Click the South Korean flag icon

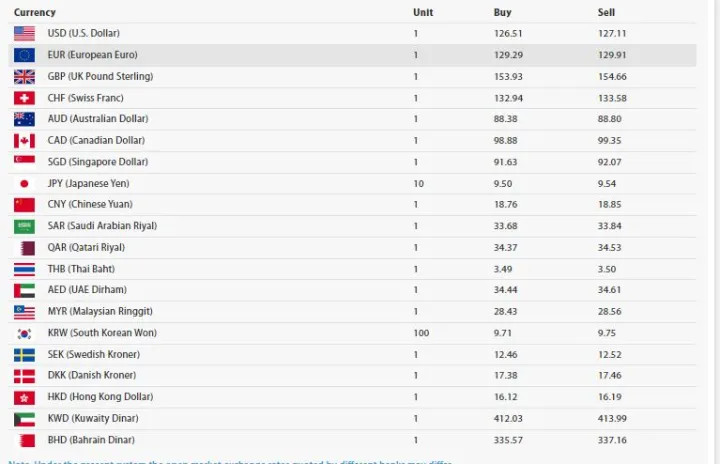(24, 334)
